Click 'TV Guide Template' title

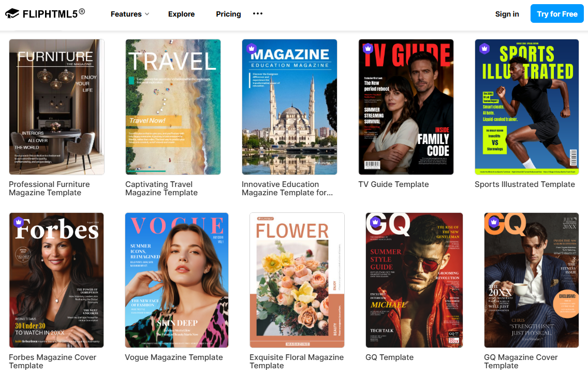393,184
